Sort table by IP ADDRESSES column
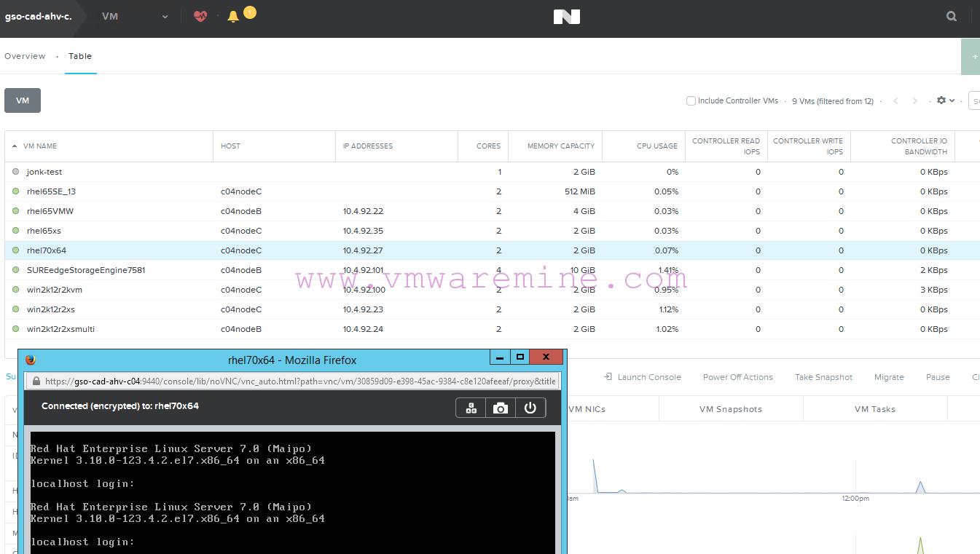Image resolution: width=980 pixels, height=554 pixels. [368, 146]
